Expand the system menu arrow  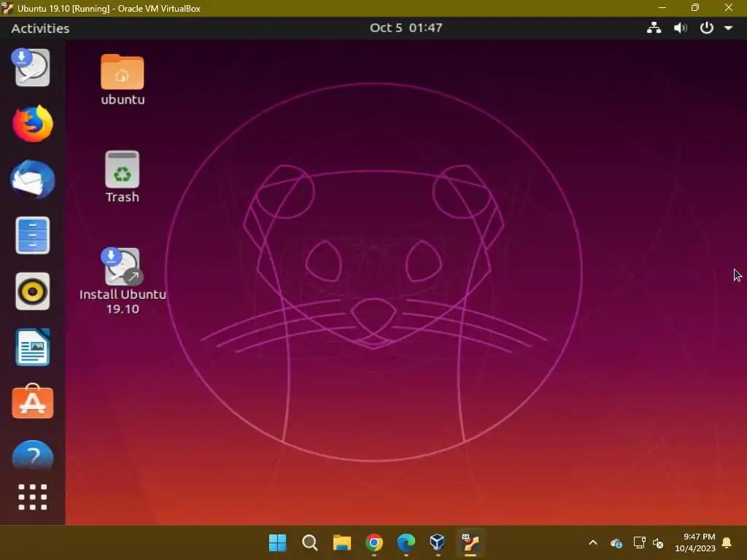(x=729, y=28)
